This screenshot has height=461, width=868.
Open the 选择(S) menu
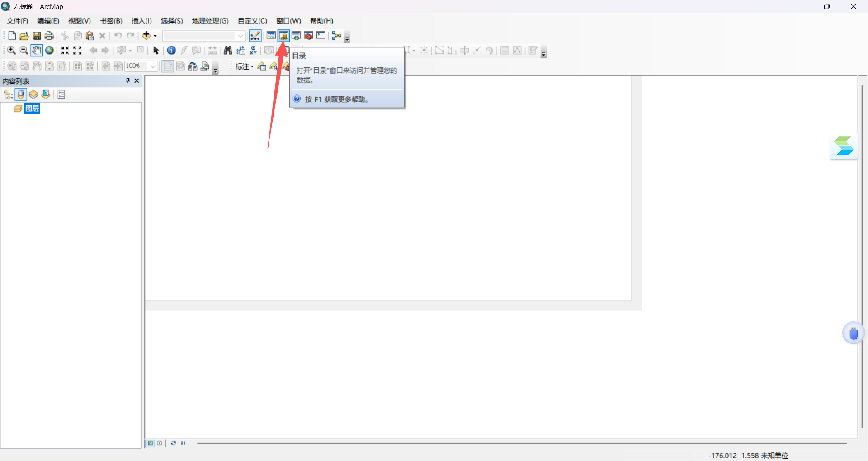pyautogui.click(x=172, y=21)
